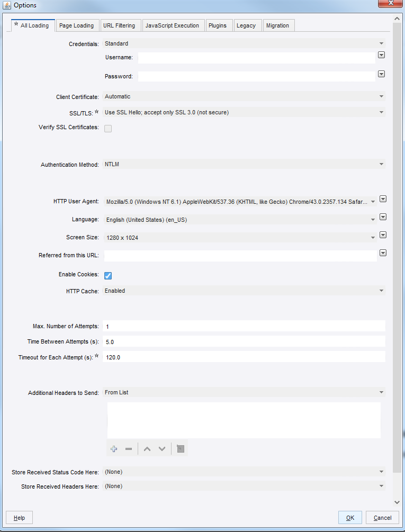Screen dimensions: 405x532
Task: Open the JavaScript Execution tab
Action: point(172,25)
